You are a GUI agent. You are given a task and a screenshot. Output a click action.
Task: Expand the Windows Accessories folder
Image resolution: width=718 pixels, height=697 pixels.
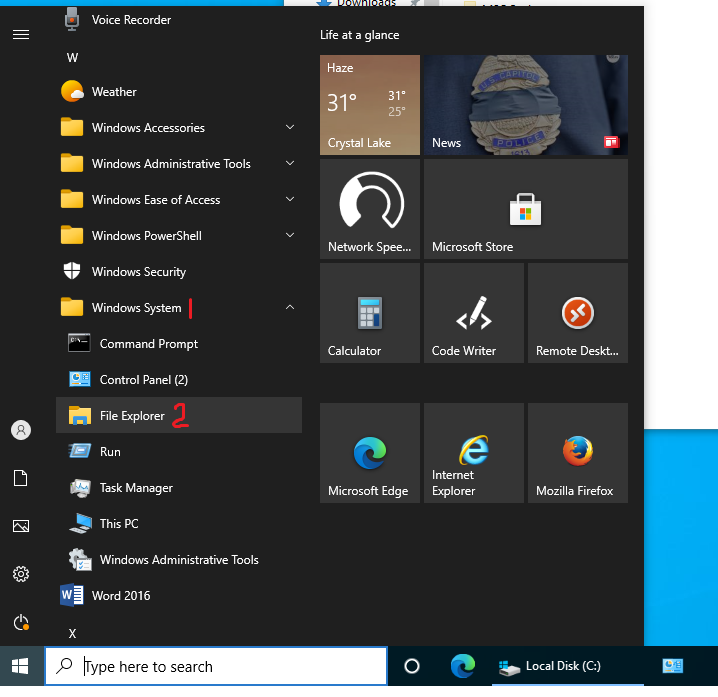[179, 127]
